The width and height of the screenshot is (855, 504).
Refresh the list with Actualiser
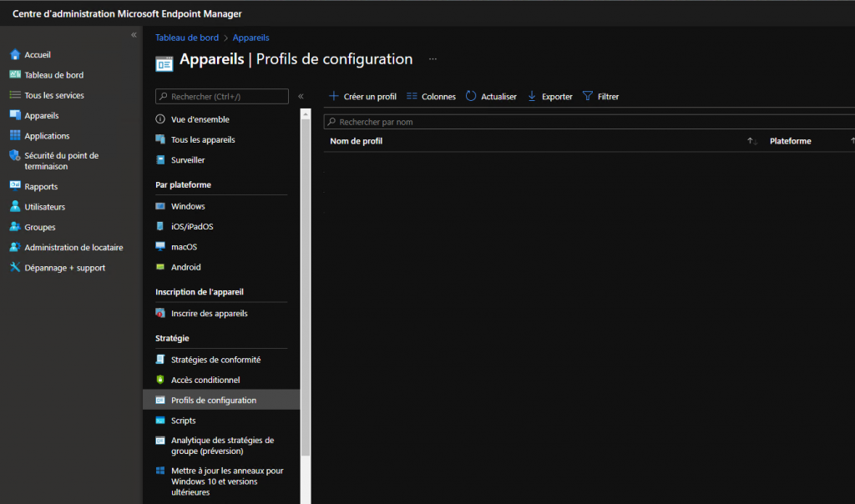point(491,97)
